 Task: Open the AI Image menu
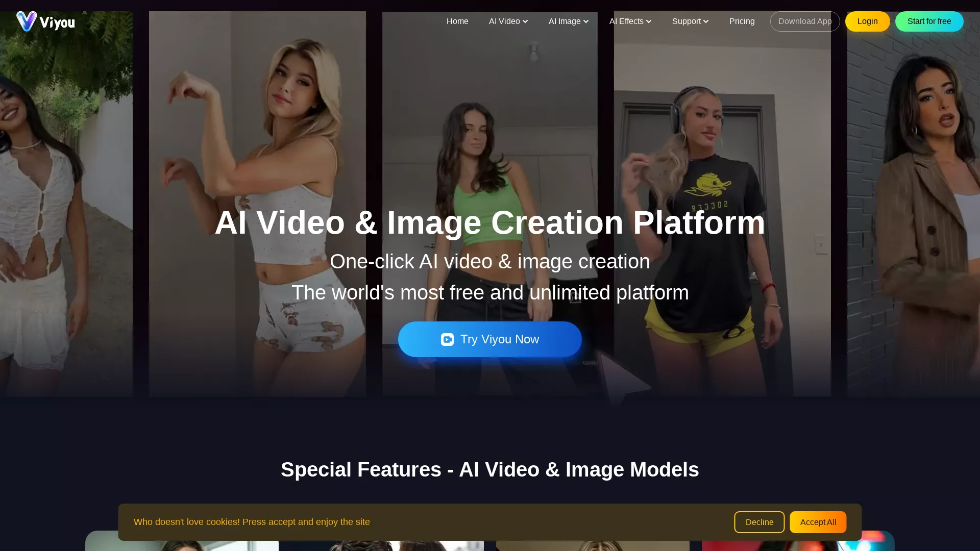point(568,21)
